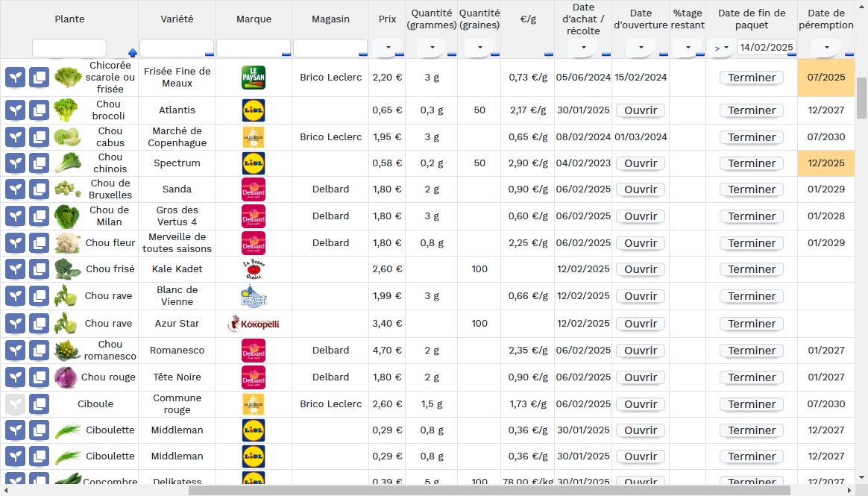Click Terminer for Chou cabus

(x=752, y=136)
